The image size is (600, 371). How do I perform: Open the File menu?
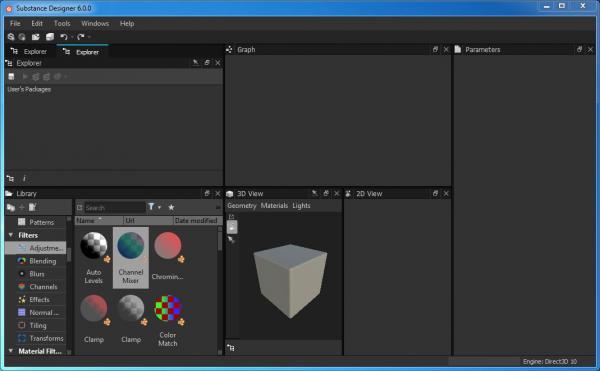coord(15,23)
